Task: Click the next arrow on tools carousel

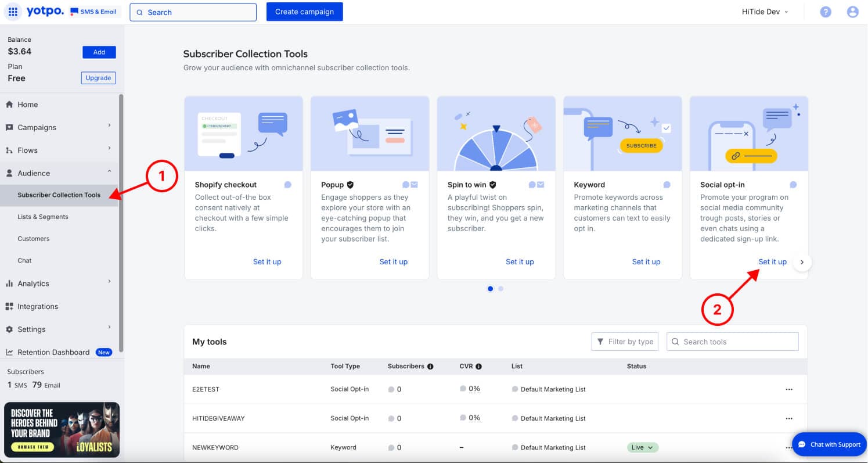Action: (802, 262)
